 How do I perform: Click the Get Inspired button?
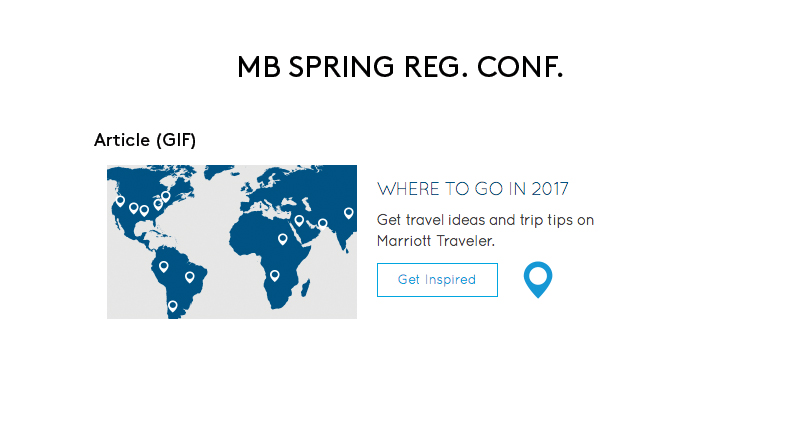[437, 280]
